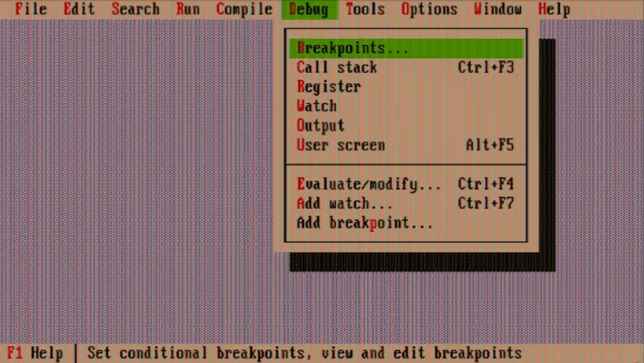Open the Help menu
The width and height of the screenshot is (644, 363).
pos(554,9)
